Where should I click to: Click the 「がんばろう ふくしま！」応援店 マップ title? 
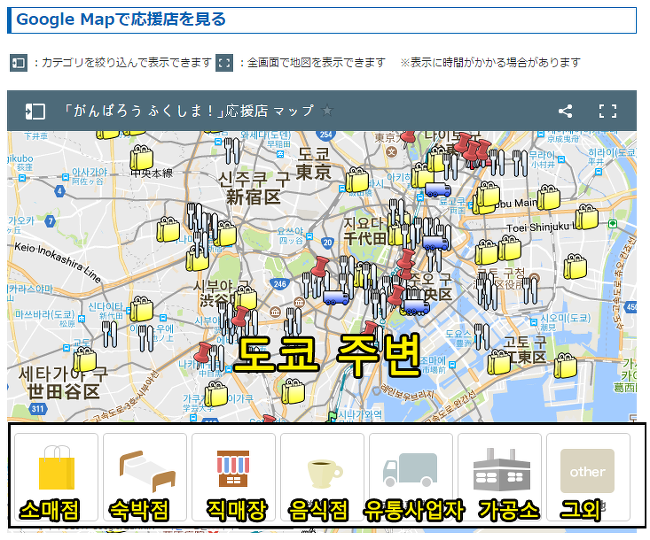(188, 111)
